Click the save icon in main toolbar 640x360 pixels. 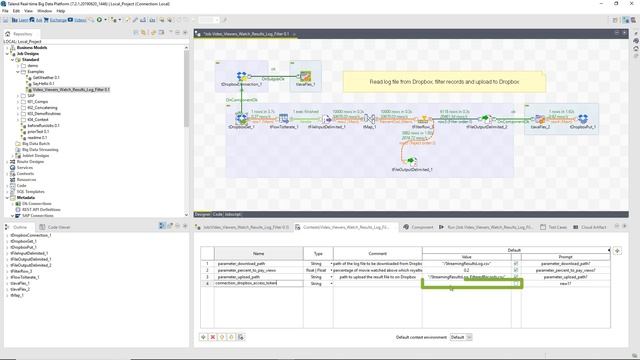(x=6, y=20)
